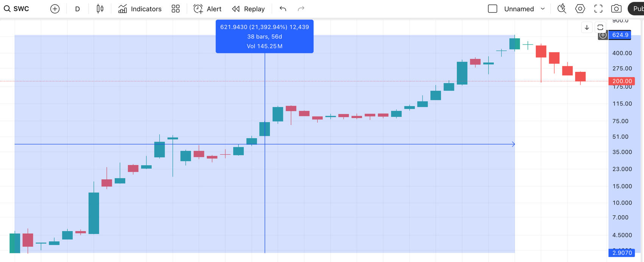
Task: Click the Publish button
Action: [636, 9]
